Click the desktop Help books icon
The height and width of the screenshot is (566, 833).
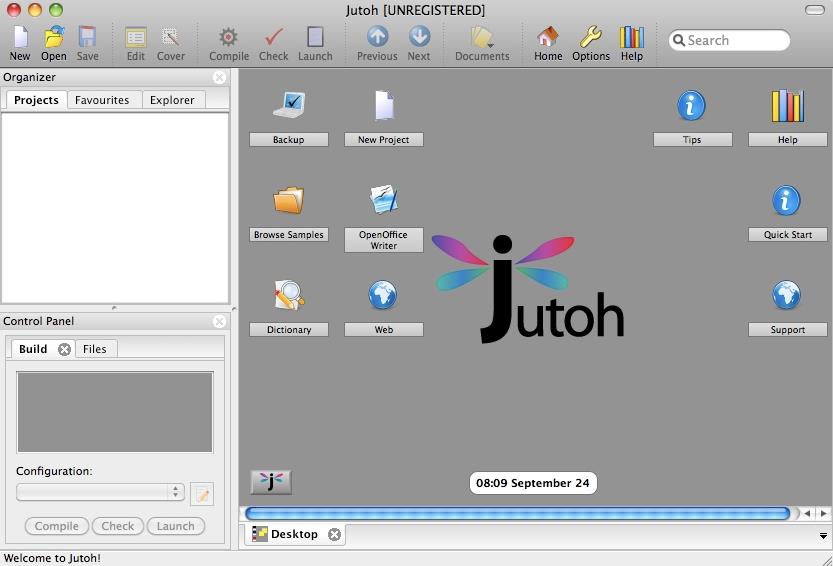[x=787, y=105]
